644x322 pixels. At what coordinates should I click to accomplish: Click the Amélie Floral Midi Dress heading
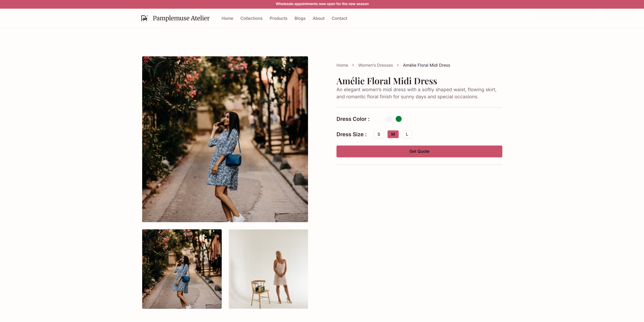[x=387, y=81]
